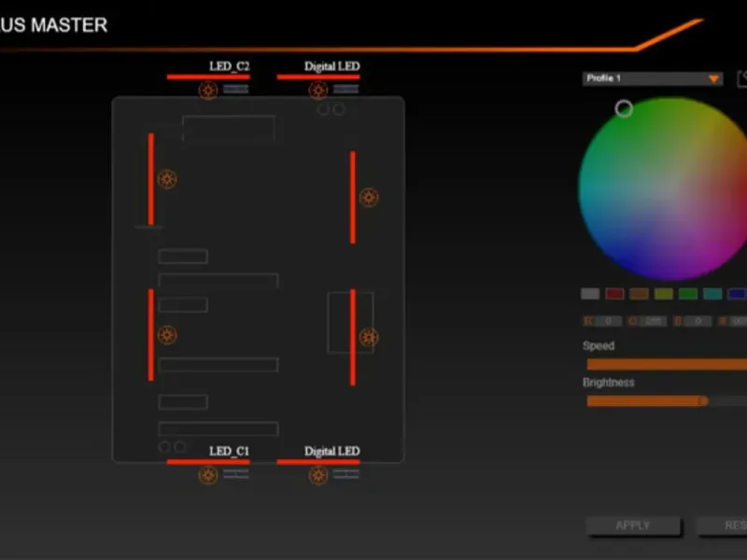747x560 pixels.
Task: Pick a color on the color wheel
Action: pos(671,189)
